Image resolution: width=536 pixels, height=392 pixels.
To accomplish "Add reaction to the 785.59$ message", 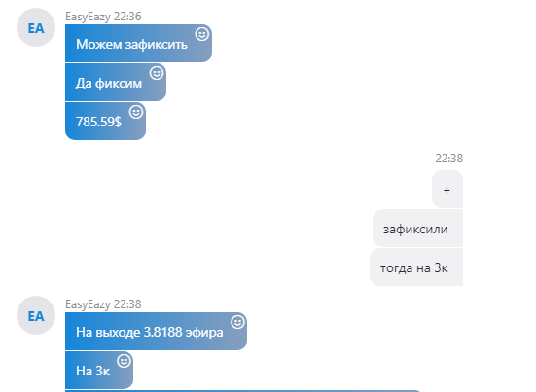I will (x=136, y=112).
